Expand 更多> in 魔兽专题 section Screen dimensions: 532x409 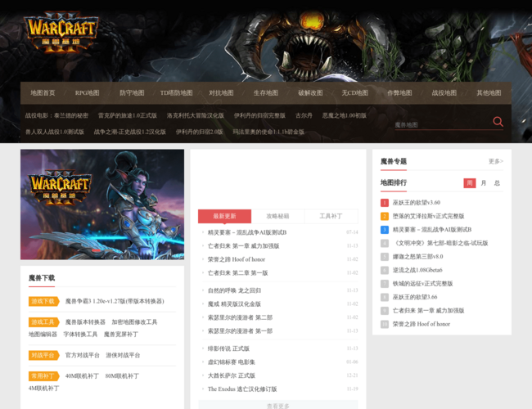point(495,161)
